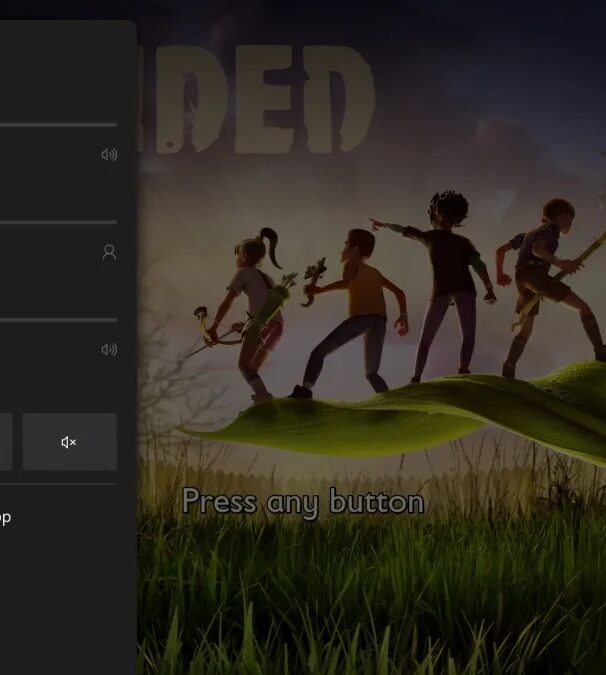The image size is (606, 675).
Task: Click the topmost volume slider track
Action: click(x=59, y=125)
